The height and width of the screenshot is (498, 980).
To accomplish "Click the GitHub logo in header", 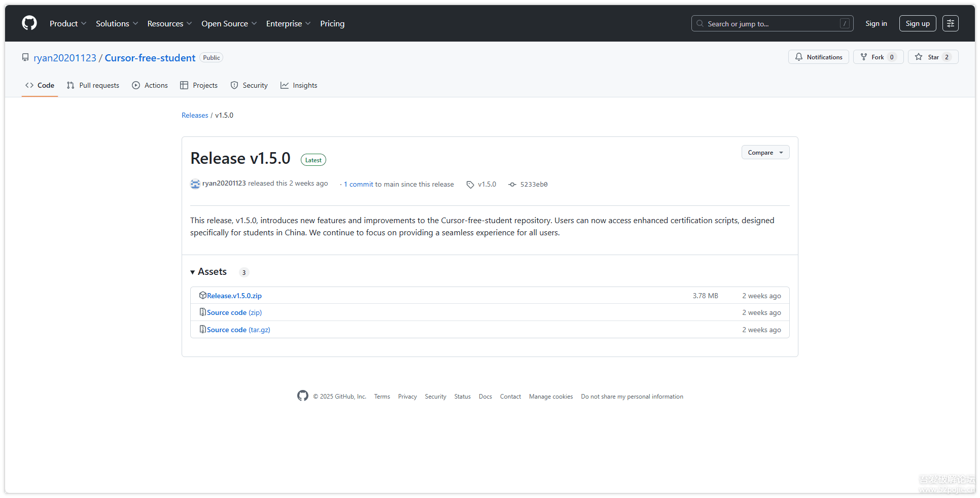I will [29, 23].
